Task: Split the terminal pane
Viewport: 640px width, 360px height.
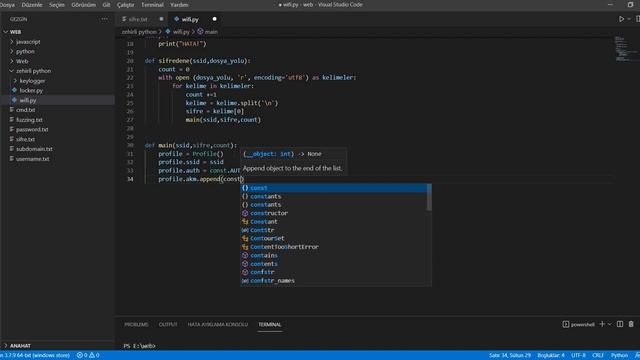Action: pos(620,324)
